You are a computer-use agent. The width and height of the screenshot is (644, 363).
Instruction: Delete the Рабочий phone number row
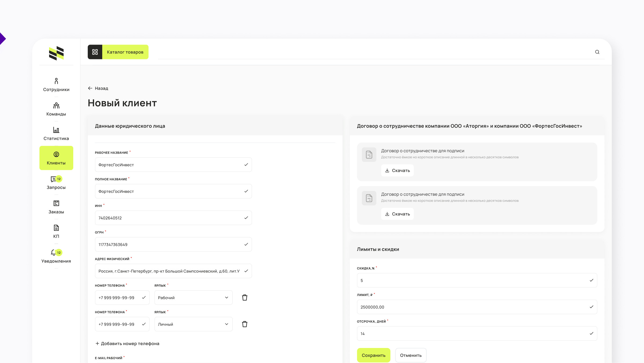[x=244, y=297]
